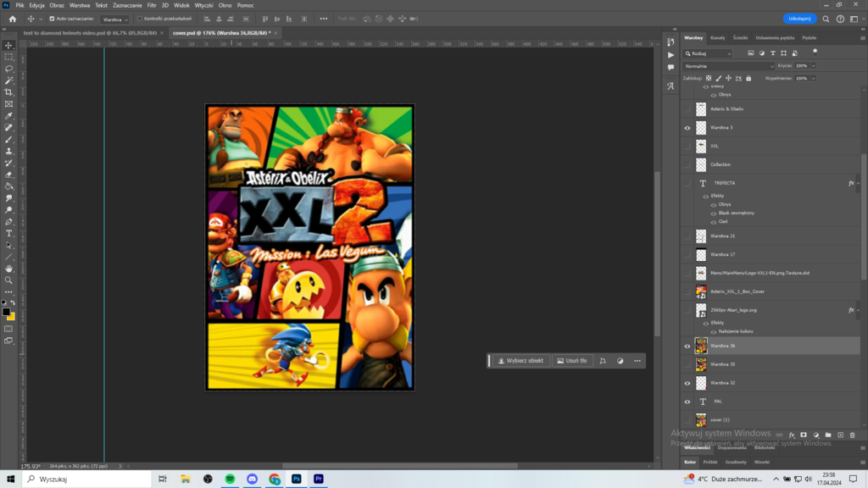Show the Warstwa 35 layer
The image size is (868, 488).
tap(687, 364)
